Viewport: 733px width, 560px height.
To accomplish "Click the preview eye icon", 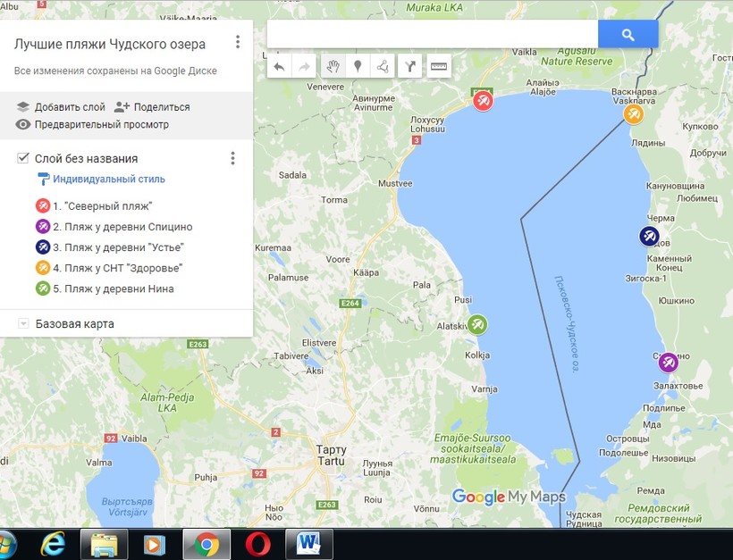I will [x=23, y=124].
